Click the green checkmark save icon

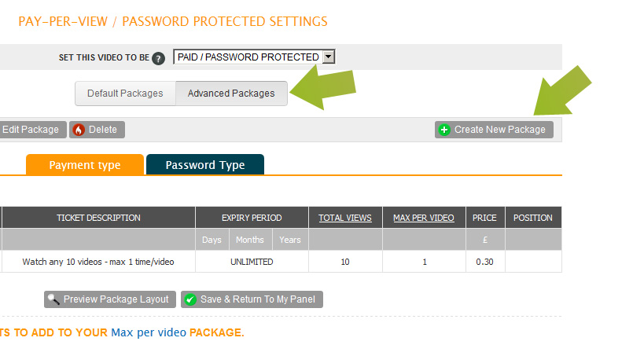tap(190, 299)
